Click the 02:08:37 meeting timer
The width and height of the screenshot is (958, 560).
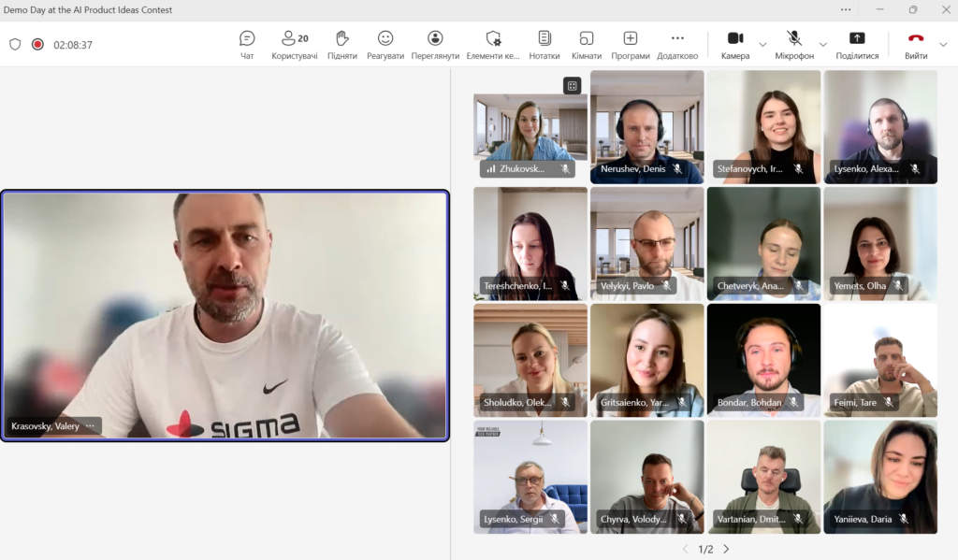click(x=73, y=45)
